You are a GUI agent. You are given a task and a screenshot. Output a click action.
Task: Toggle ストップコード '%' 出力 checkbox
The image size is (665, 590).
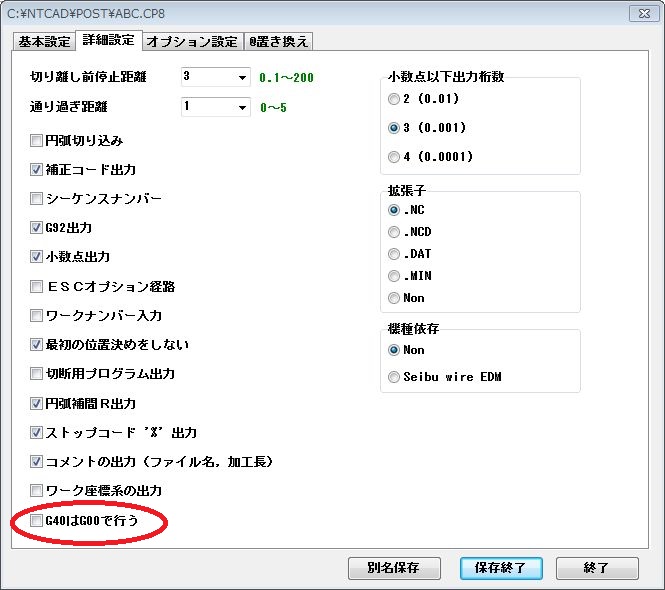click(x=36, y=433)
